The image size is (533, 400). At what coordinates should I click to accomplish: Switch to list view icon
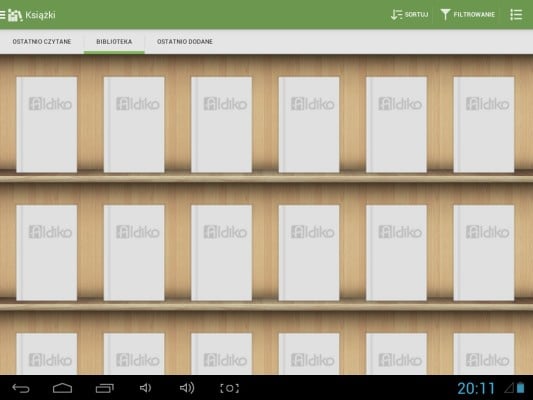click(x=516, y=15)
